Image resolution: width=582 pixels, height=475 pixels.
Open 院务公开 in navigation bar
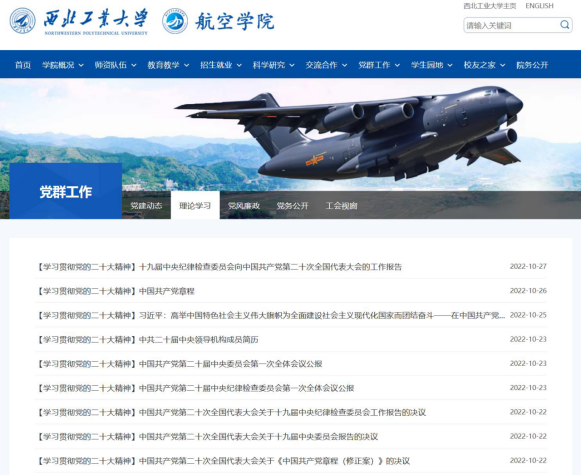532,65
